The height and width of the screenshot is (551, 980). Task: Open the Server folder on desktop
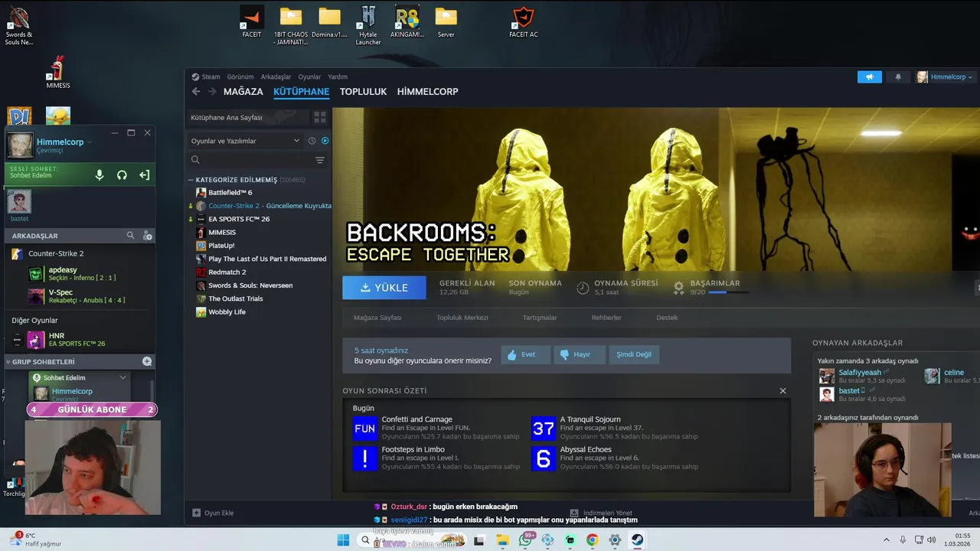pos(446,21)
